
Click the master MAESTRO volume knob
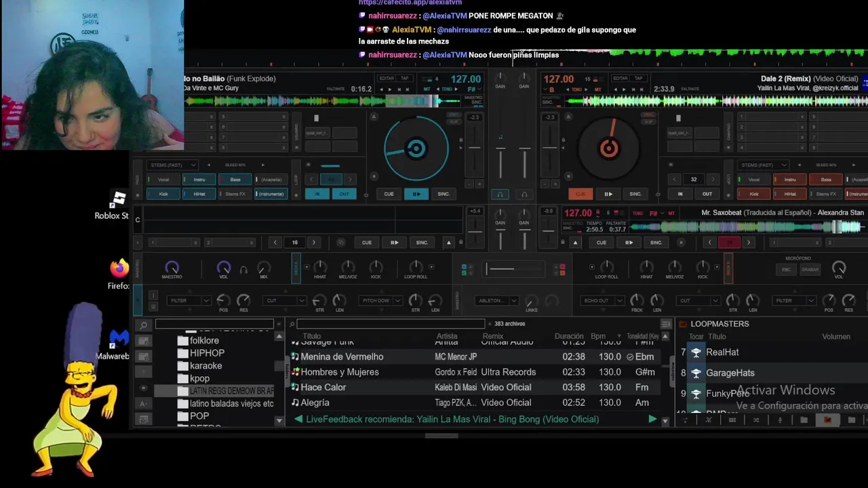[x=172, y=268]
